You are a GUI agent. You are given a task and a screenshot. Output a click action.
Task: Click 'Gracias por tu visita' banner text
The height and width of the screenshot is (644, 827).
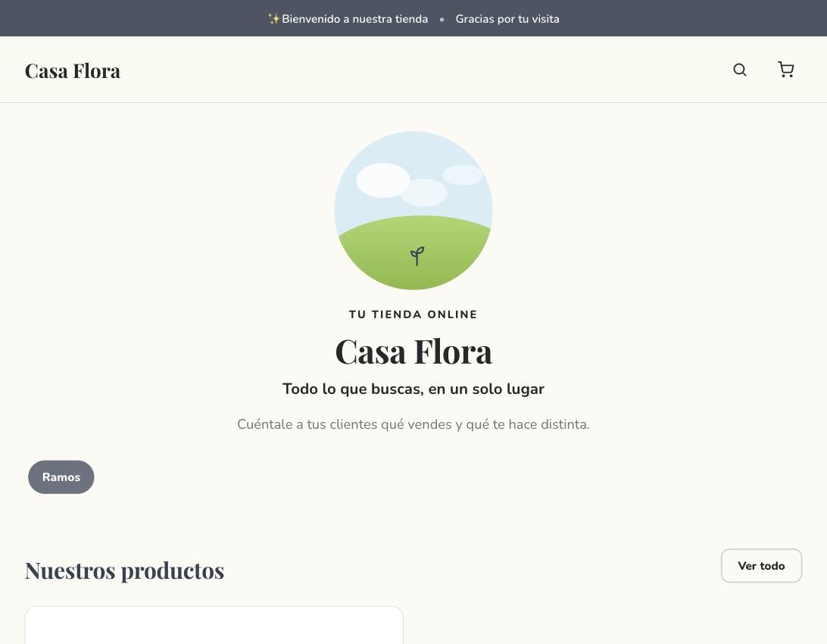507,19
